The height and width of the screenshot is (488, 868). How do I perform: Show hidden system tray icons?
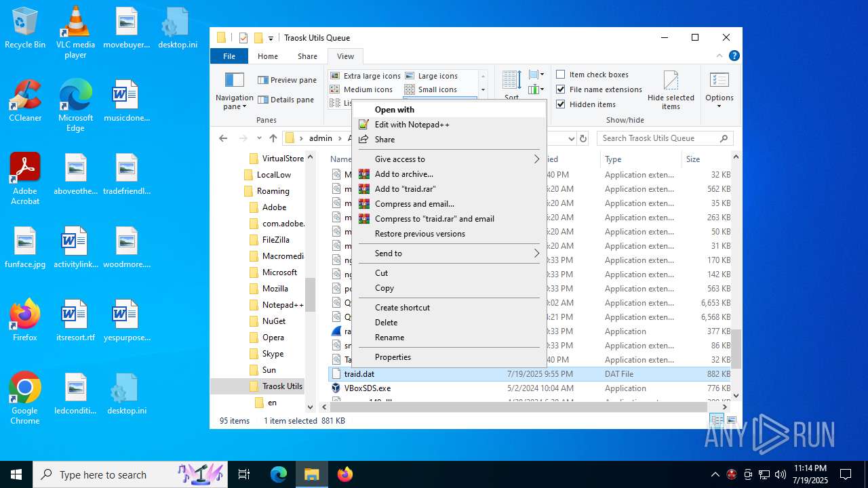(x=715, y=474)
